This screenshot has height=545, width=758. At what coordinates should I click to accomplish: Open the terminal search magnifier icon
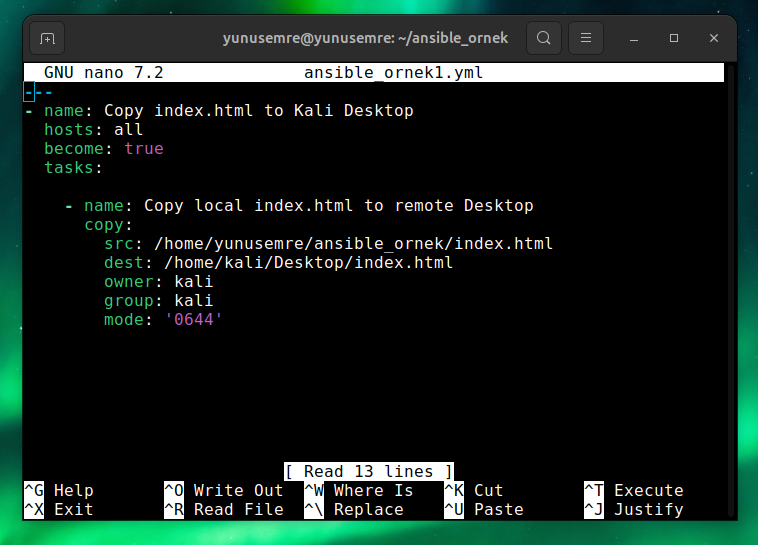(x=543, y=38)
